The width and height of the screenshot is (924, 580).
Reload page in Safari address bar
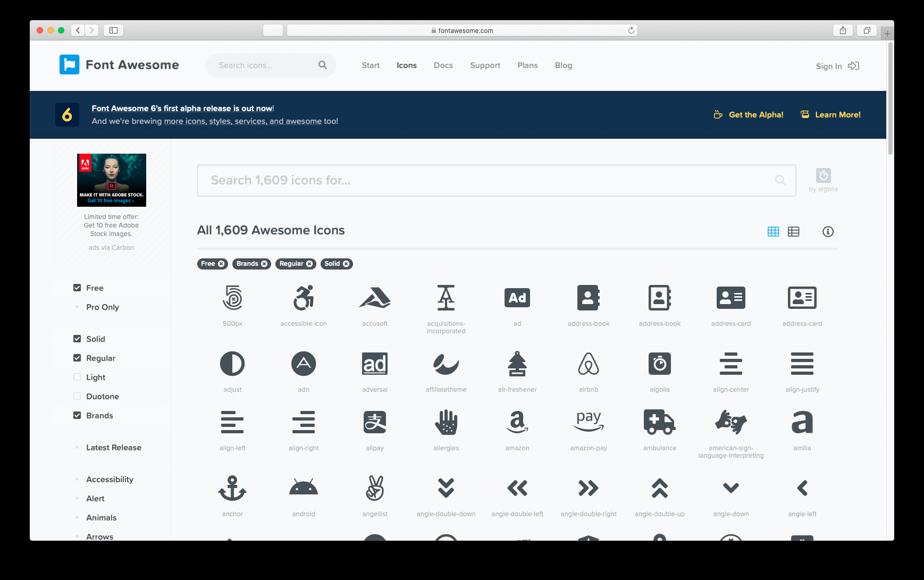[631, 30]
